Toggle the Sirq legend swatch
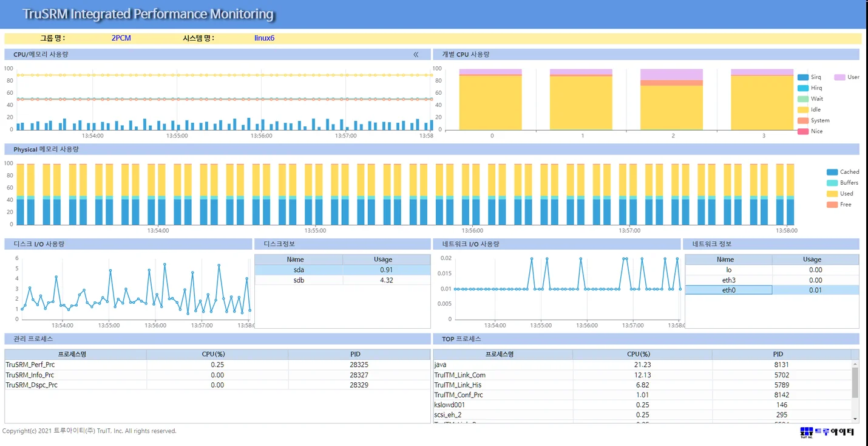Screen dimensions: 868x446 click(803, 77)
